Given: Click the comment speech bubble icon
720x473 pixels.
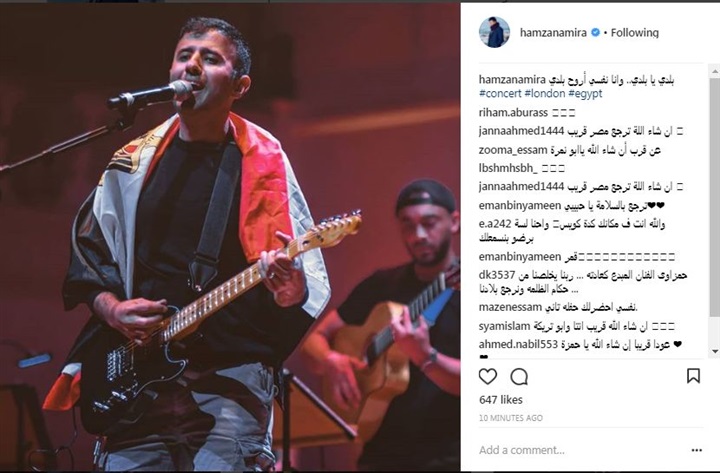Looking at the screenshot, I should (x=519, y=377).
